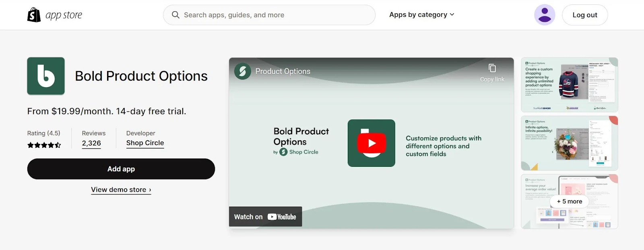Image resolution: width=644 pixels, height=250 pixels.
Task: Expand the Apps by category dropdown
Action: tap(422, 14)
